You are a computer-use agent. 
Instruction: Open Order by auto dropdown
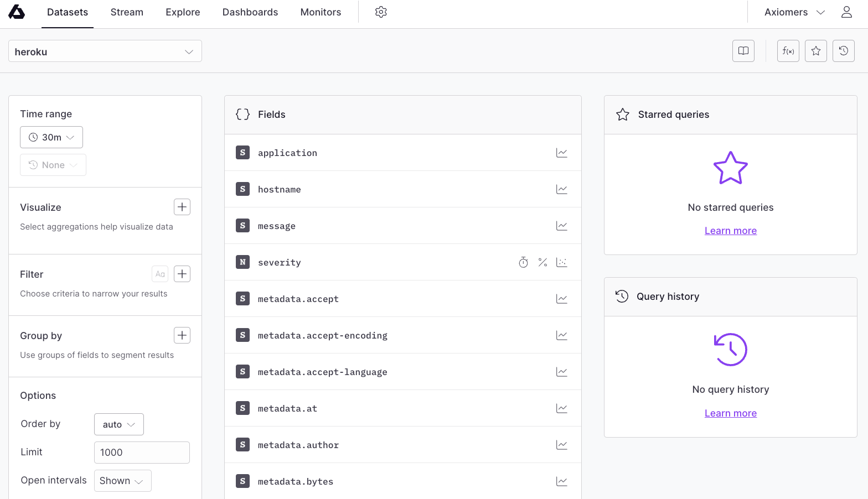pos(119,424)
